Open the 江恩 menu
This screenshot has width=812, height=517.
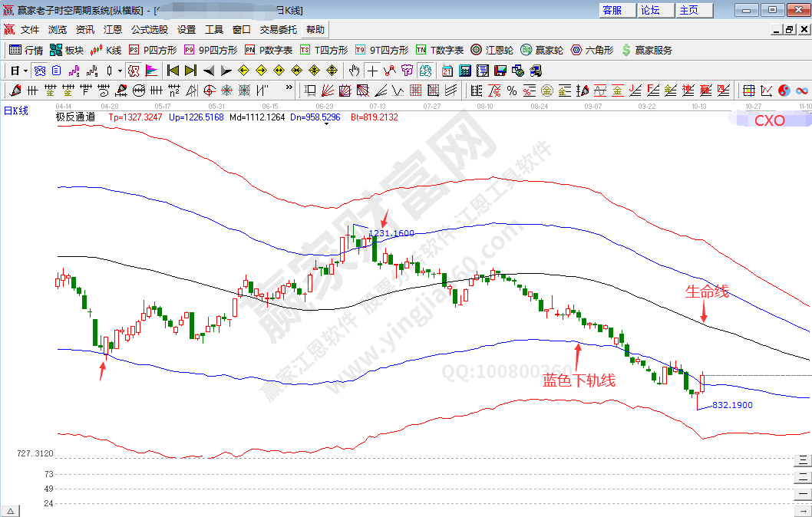point(113,30)
